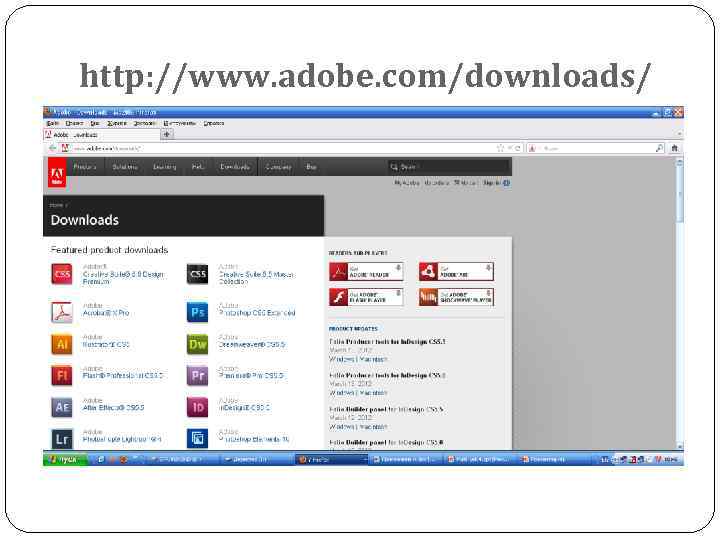Click the Adobe site search field
Viewport: 720px width, 540px height.
(448, 167)
